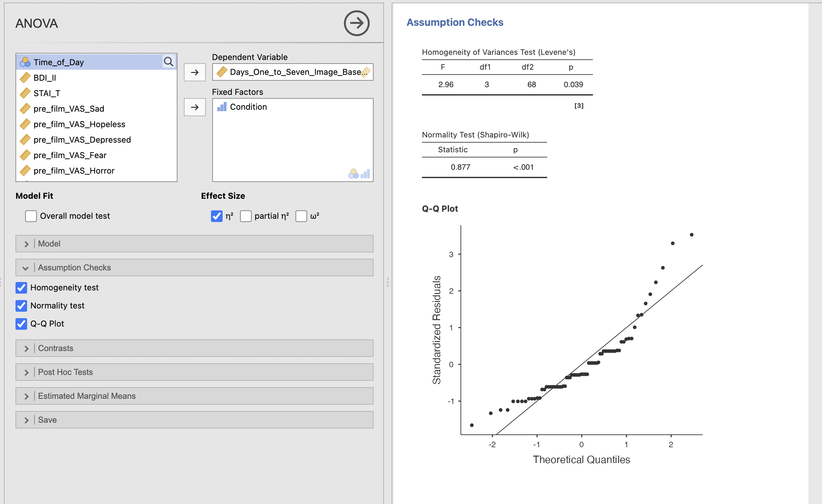Click the Homogeneity of Variances Test table title
This screenshot has height=504, width=822.
coord(498,52)
